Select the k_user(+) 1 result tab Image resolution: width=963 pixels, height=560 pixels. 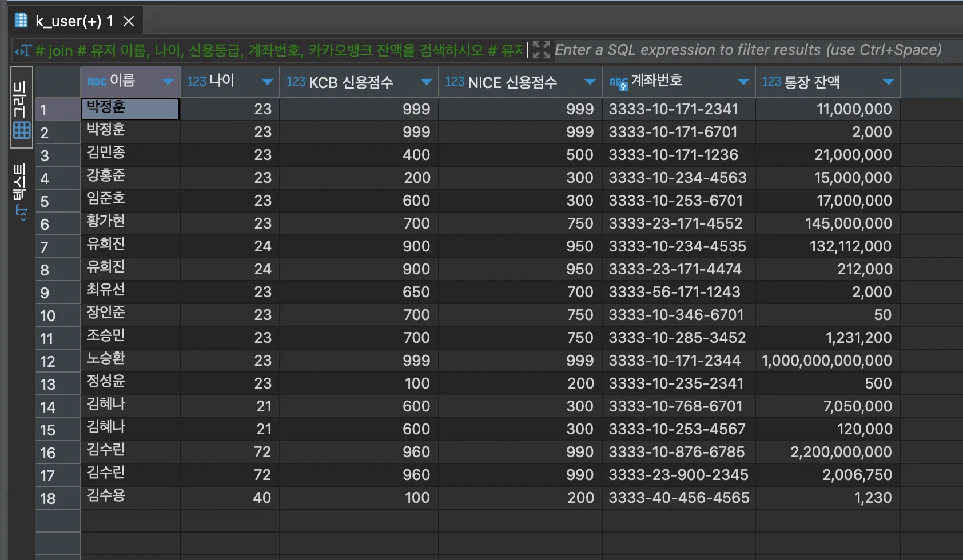point(74,21)
